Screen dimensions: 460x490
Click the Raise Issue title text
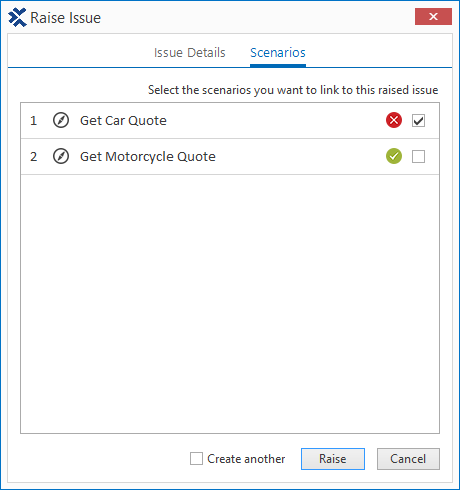click(65, 18)
